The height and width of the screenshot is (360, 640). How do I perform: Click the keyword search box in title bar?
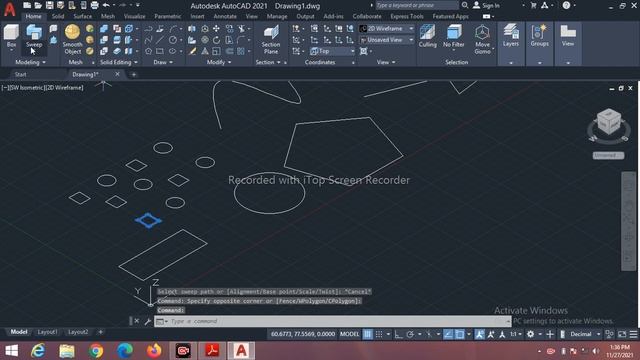pyautogui.click(x=416, y=5)
